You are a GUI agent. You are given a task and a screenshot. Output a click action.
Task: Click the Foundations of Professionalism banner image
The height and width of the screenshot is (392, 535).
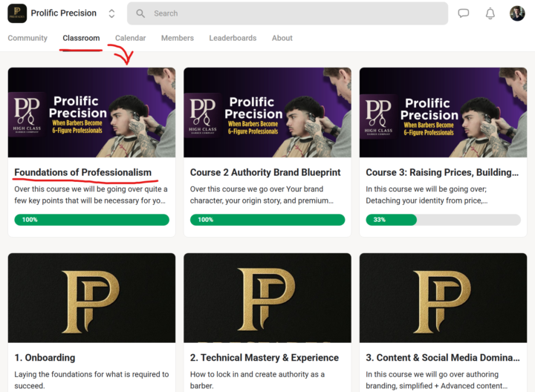(x=91, y=112)
